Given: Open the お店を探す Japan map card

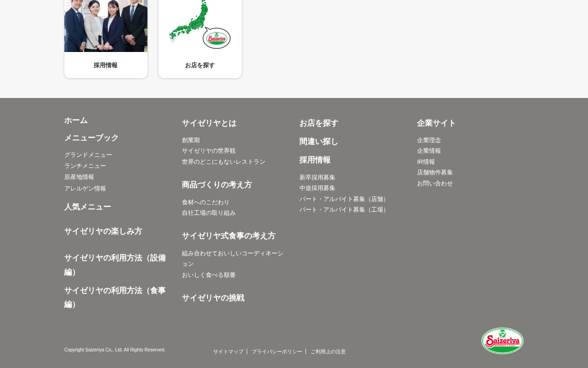Looking at the screenshot, I should [200, 39].
